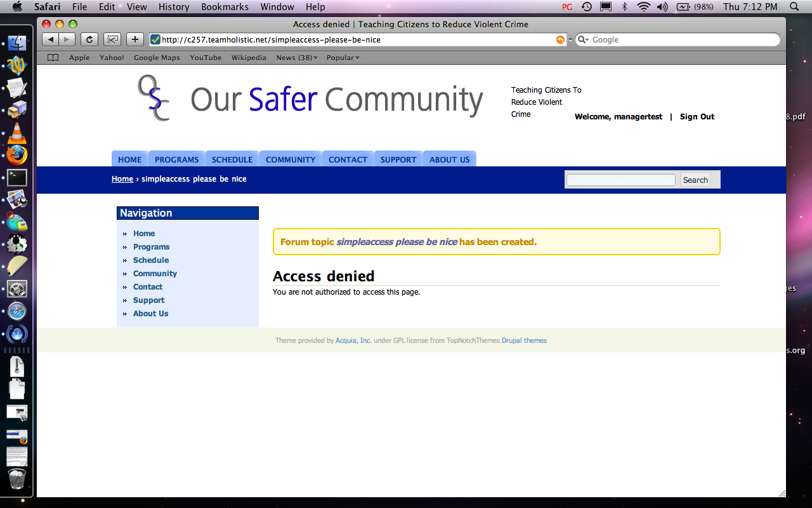Switch to the SCHEDULE tab
The width and height of the screenshot is (812, 508).
pyautogui.click(x=232, y=159)
